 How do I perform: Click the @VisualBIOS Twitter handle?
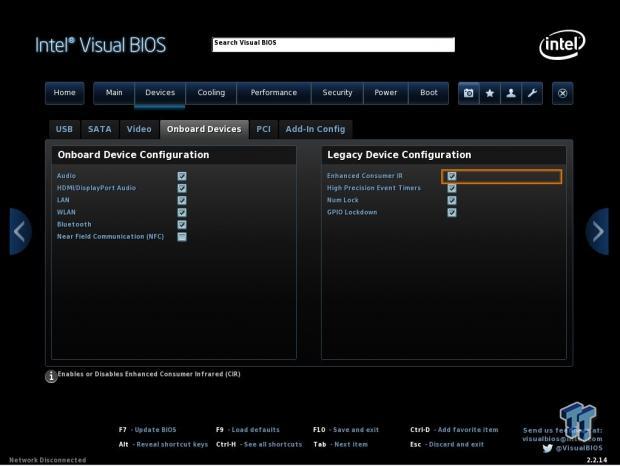pos(579,448)
